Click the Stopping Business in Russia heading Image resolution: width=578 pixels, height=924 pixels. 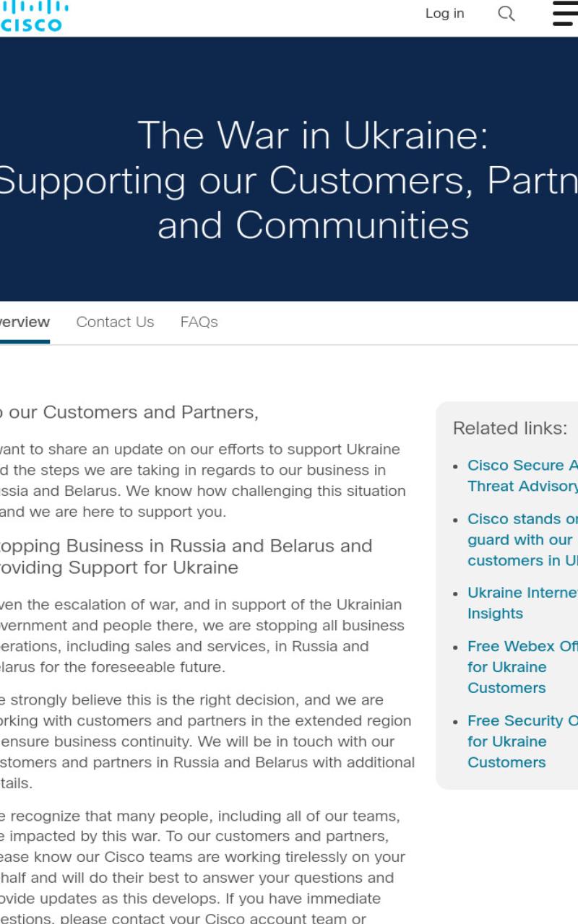tap(186, 557)
